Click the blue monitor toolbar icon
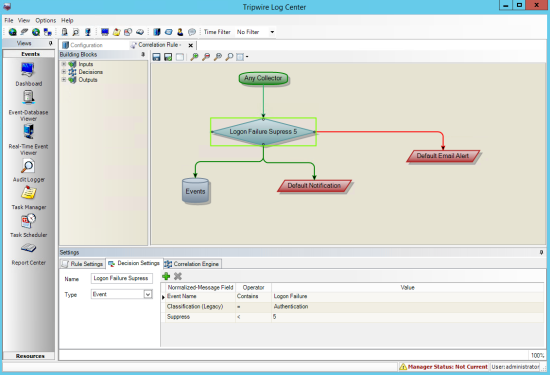Screen dimensions: 550x375 pyautogui.click(x=105, y=32)
